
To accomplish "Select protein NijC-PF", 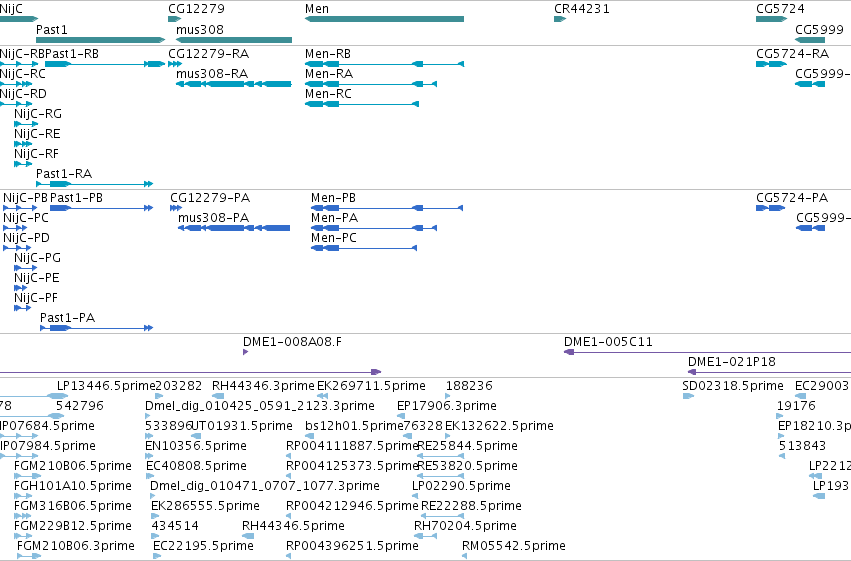I will tap(23, 308).
